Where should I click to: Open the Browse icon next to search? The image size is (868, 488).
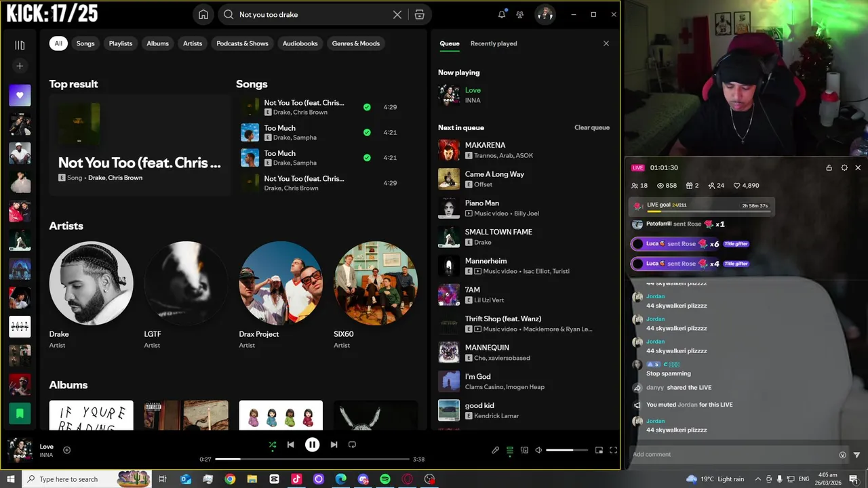pyautogui.click(x=420, y=15)
